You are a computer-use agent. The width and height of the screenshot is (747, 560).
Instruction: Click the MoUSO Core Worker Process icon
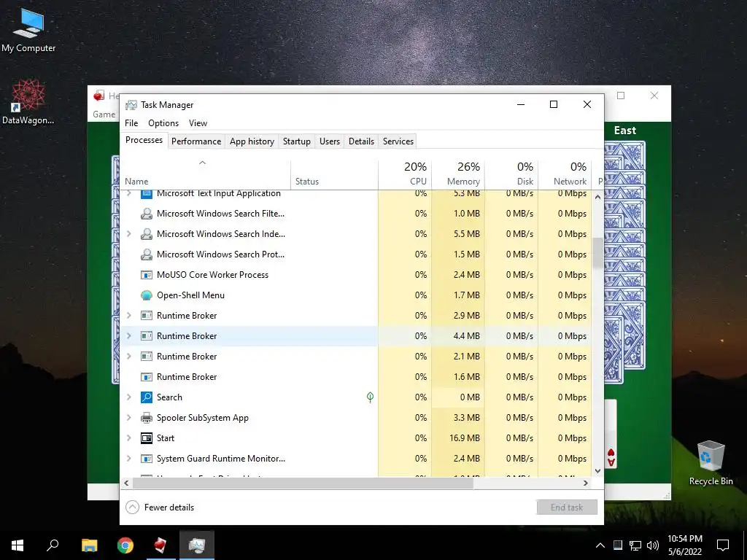pyautogui.click(x=146, y=275)
